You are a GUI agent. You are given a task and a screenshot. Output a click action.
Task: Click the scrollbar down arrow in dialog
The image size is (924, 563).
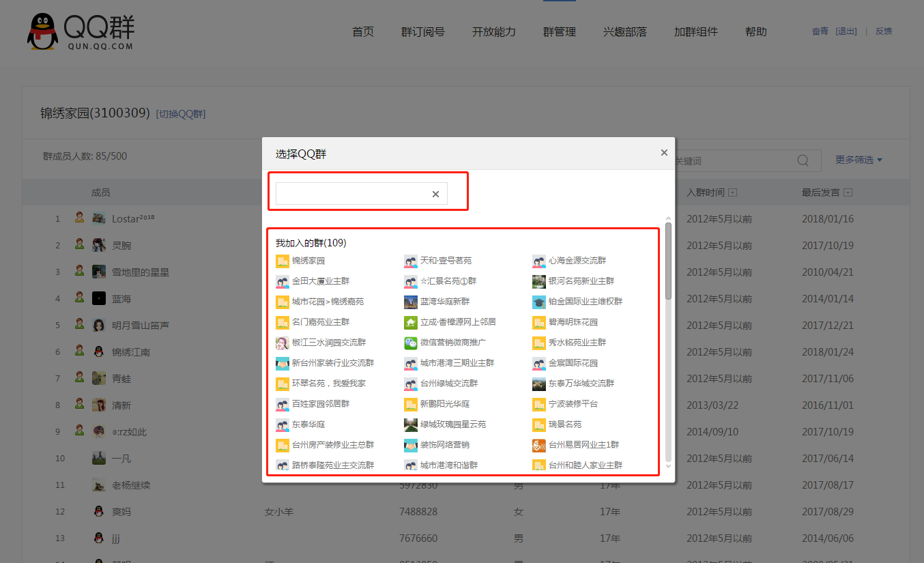point(668,466)
